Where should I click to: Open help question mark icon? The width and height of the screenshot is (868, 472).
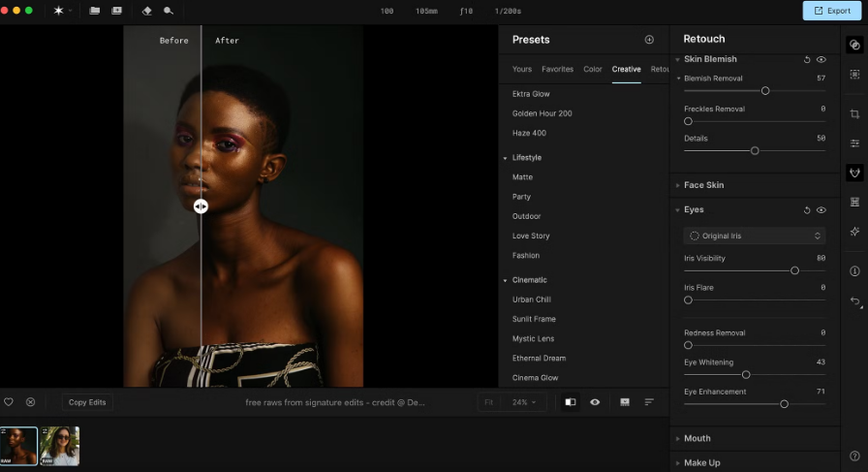pyautogui.click(x=854, y=456)
